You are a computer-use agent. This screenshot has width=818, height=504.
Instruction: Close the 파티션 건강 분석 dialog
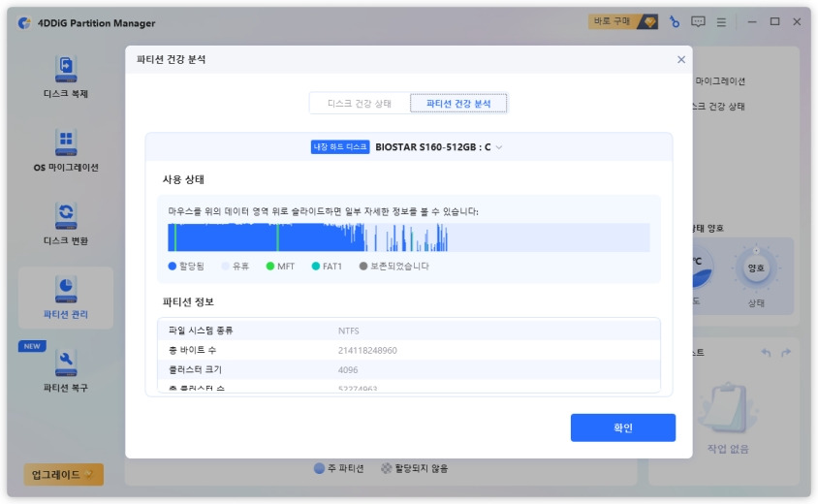(681, 59)
